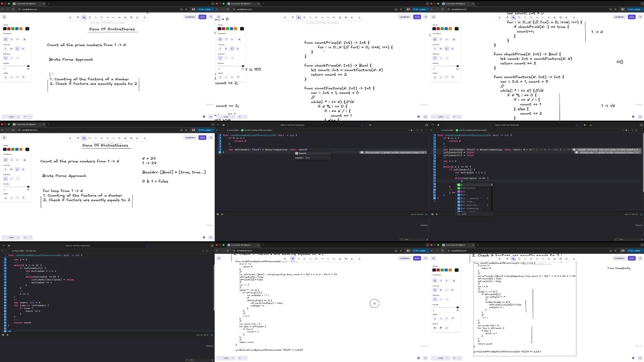Choose N font size in bottom-right whiteboard panel
The height and width of the screenshot is (362, 644).
[x=441, y=290]
